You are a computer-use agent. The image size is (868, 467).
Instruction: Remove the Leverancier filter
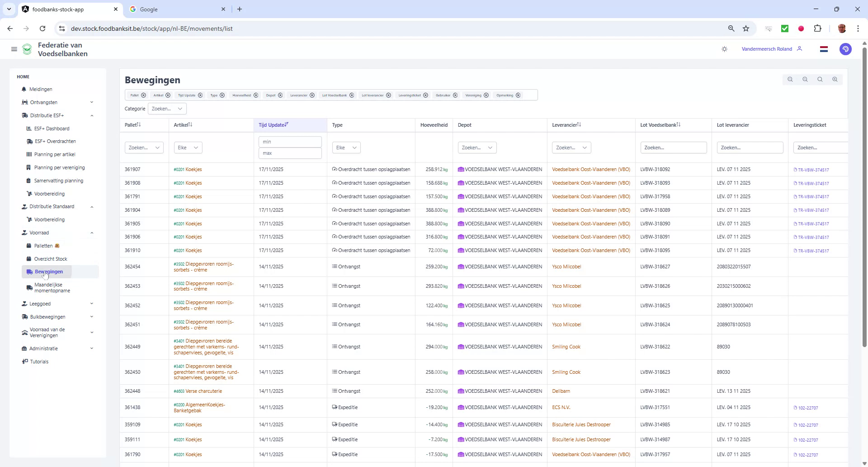pos(312,95)
